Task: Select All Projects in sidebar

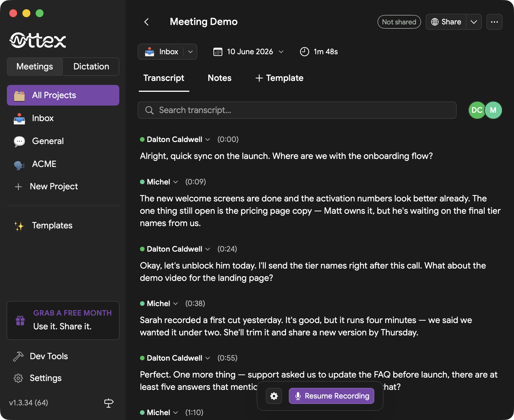Action: [x=63, y=95]
